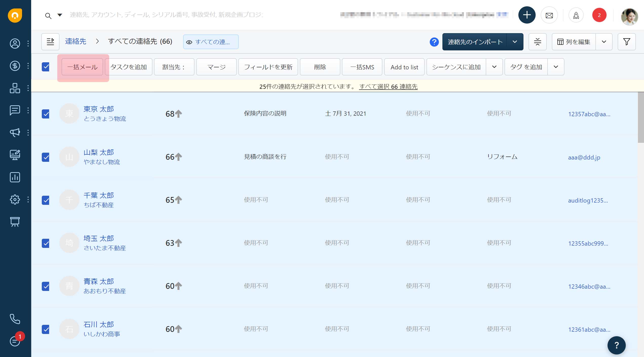644x357 pixels.
Task: Toggle checkbox for 千葉 太郎 contact
Action: click(46, 200)
